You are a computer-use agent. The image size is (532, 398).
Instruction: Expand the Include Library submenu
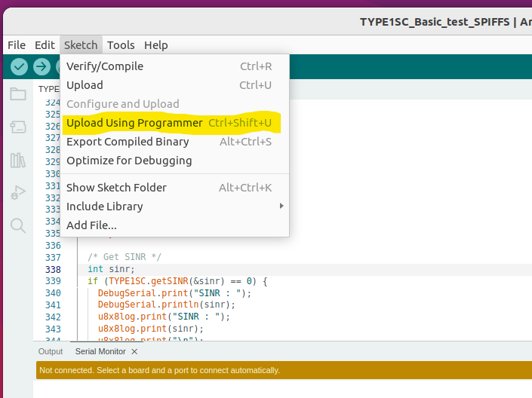174,207
